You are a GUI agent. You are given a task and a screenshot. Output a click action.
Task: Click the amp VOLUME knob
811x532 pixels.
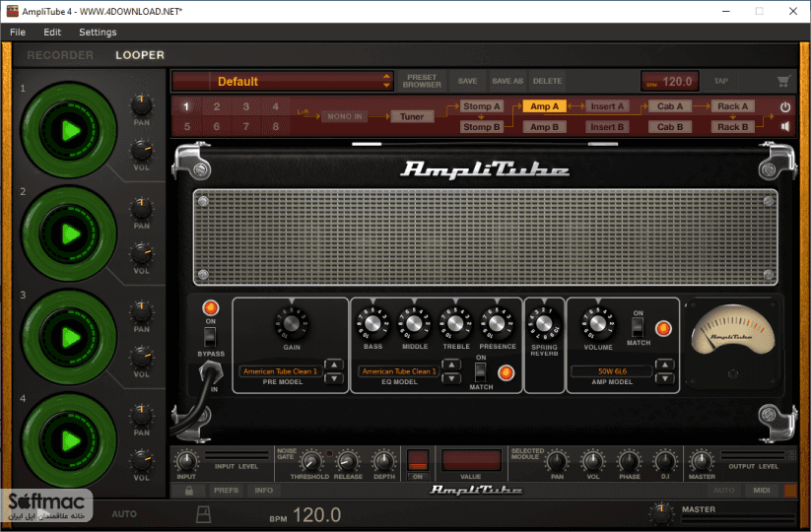pos(598,324)
